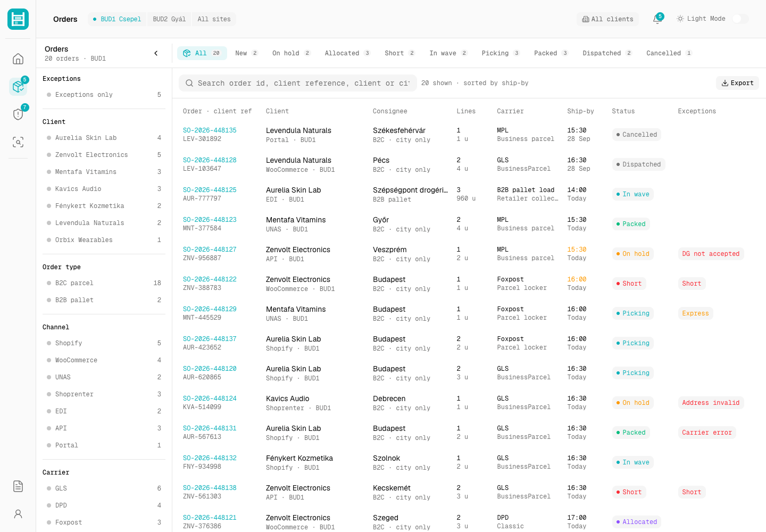The width and height of the screenshot is (766, 532).
Task: Filter client Orbix Wearables
Action: click(x=104, y=240)
